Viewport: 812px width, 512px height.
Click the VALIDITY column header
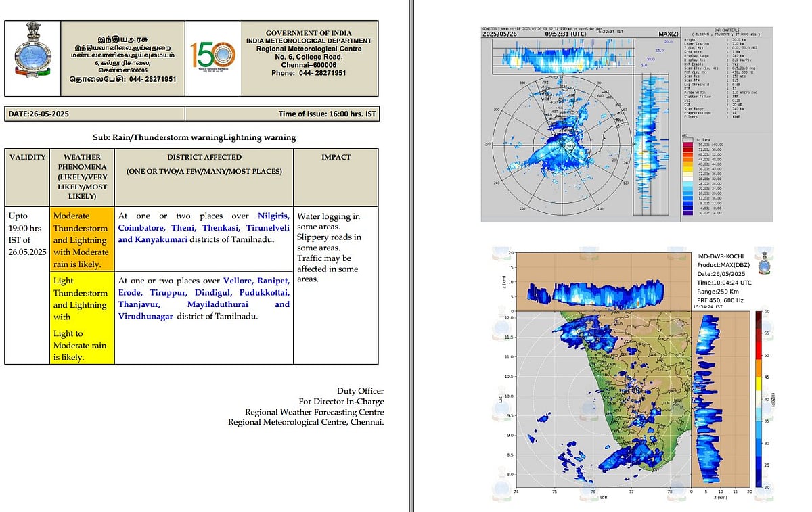[x=27, y=157]
